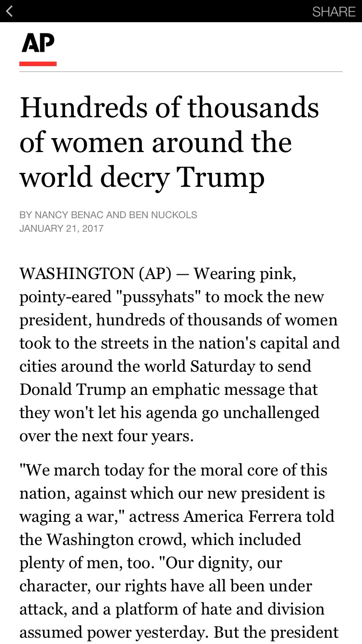Tap author name Ben Nuckols

163,215
